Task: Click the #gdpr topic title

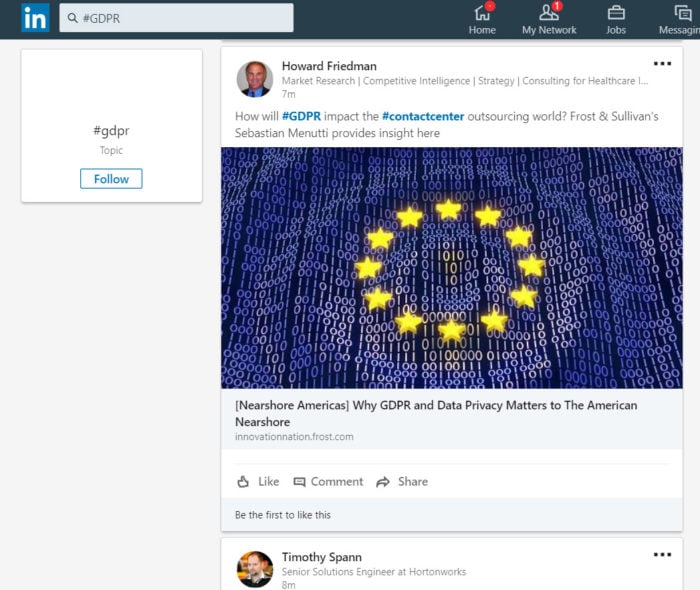Action: point(111,131)
